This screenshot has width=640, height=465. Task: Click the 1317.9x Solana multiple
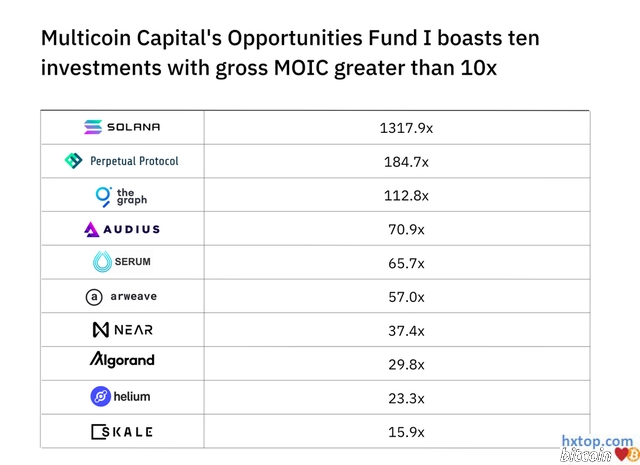[404, 127]
